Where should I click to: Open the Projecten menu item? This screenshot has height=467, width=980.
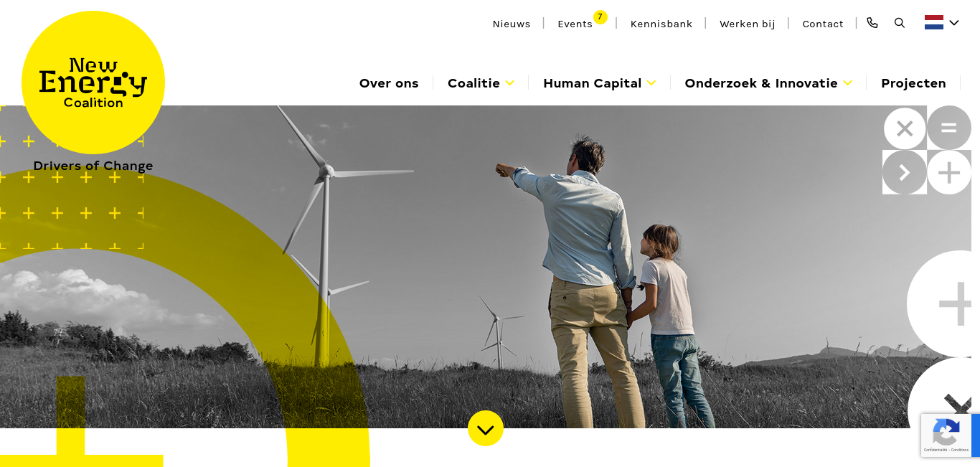913,83
